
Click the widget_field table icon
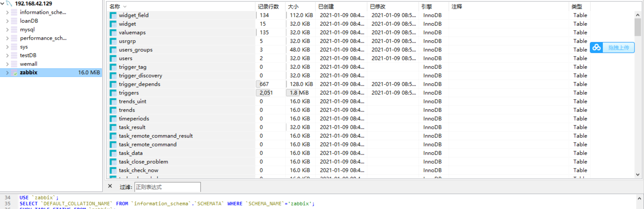113,15
